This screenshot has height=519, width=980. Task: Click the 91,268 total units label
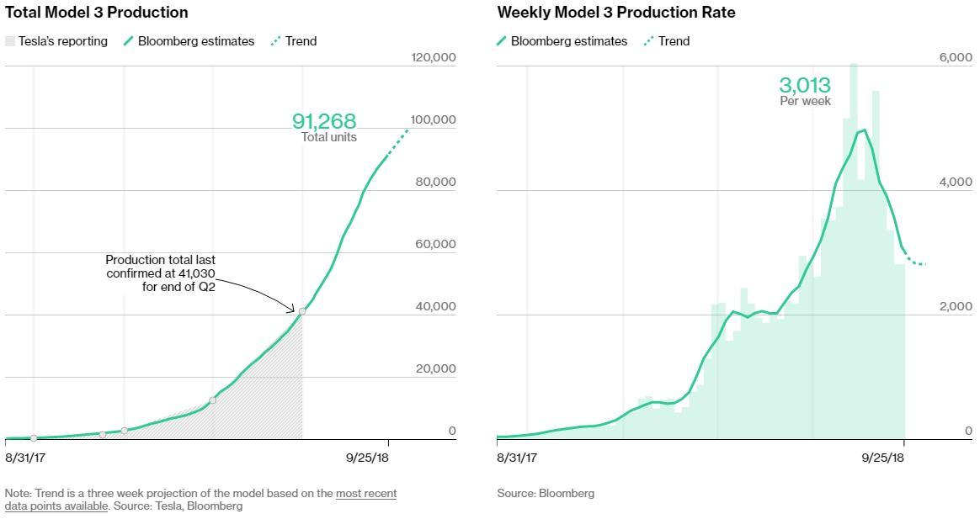pyautogui.click(x=324, y=121)
